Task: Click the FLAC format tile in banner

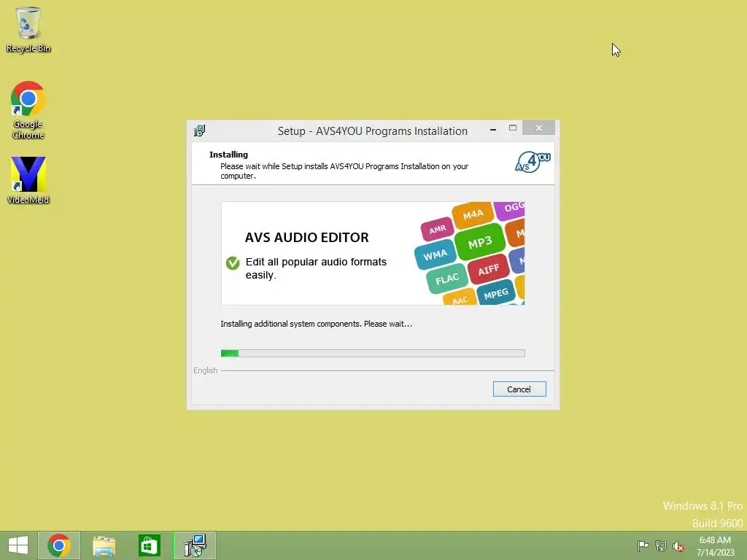Action: [x=446, y=279]
